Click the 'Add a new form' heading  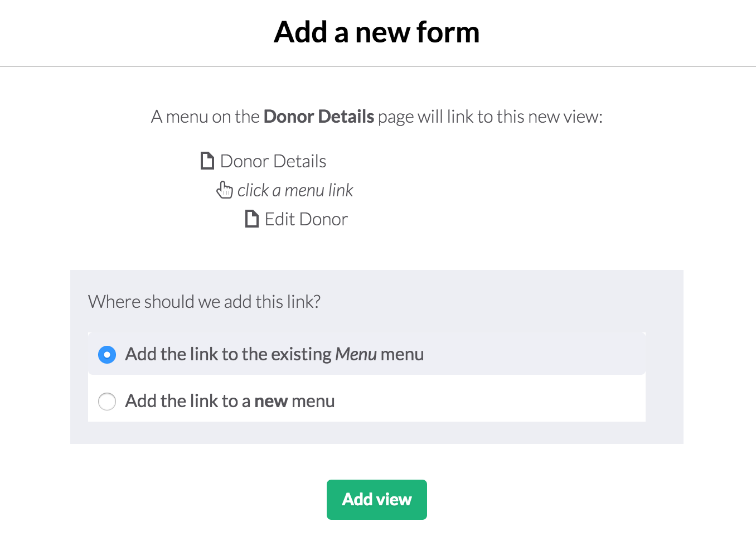pos(377,32)
